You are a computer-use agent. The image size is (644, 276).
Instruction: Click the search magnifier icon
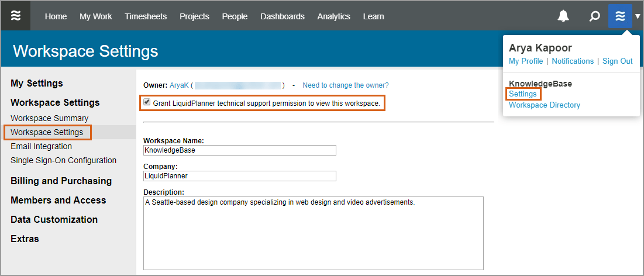pos(594,16)
